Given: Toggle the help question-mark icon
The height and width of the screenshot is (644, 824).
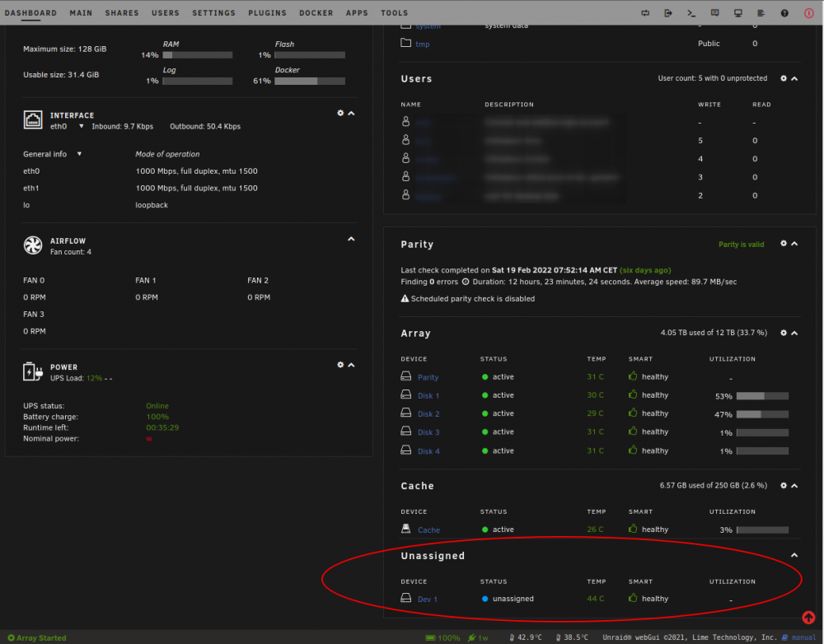Looking at the screenshot, I should click(784, 13).
